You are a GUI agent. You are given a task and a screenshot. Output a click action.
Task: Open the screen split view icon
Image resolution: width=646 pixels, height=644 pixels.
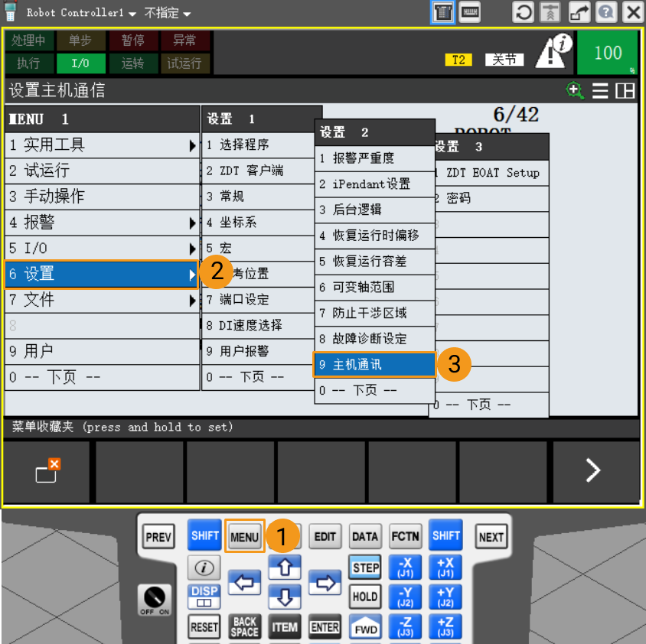click(x=625, y=89)
